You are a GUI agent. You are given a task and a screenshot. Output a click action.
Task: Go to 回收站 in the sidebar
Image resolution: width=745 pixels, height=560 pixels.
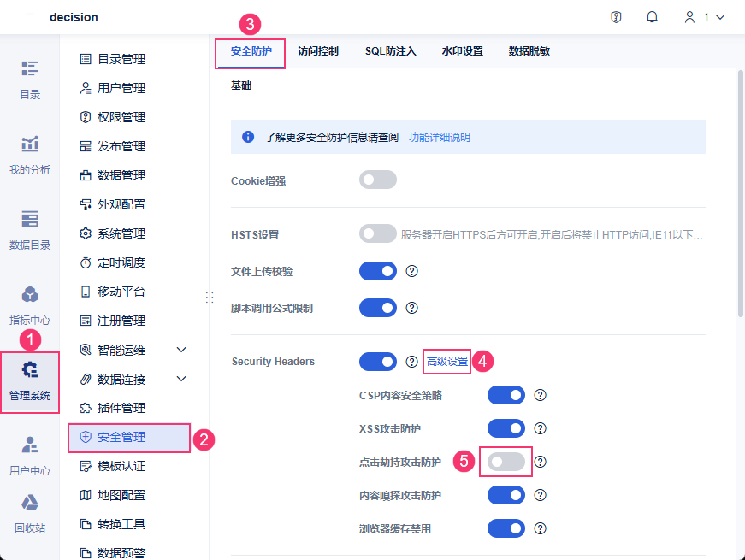(30, 512)
